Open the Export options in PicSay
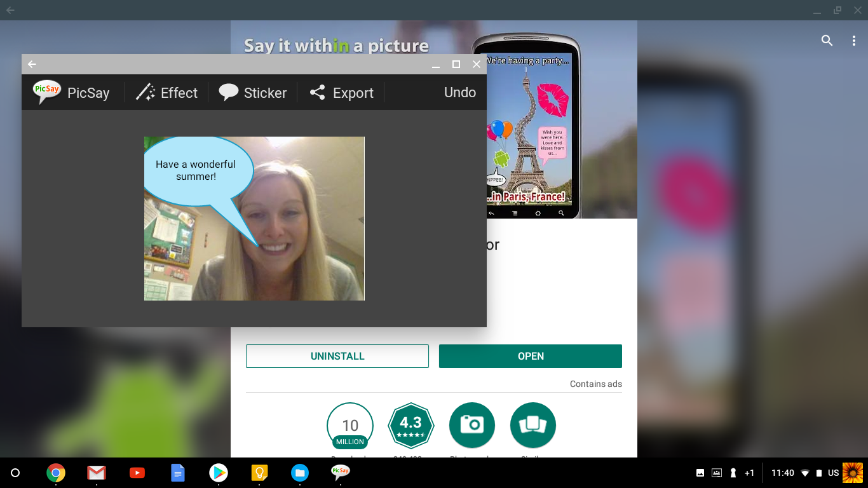The height and width of the screenshot is (488, 868). click(341, 93)
